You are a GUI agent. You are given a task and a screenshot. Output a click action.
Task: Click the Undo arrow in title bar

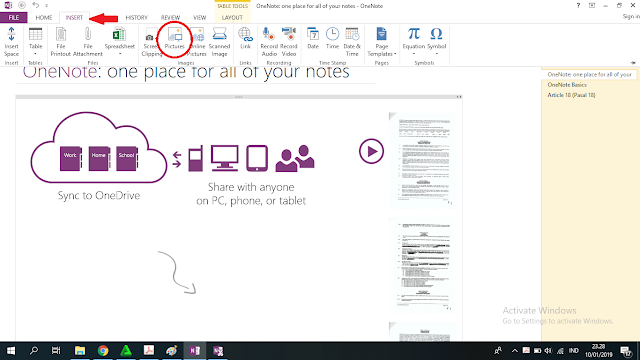[36, 5]
